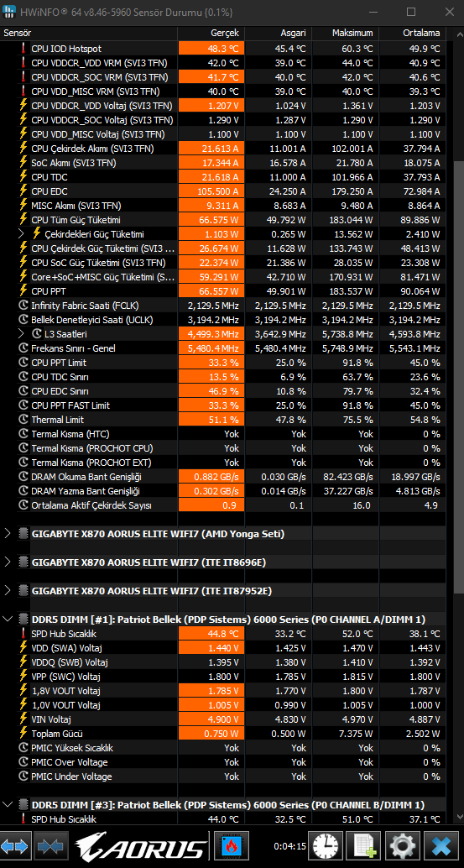Viewport: 464px width, 868px height.
Task: Click clock icon of DRAM Okuma Bant Genişliği
Action: click(23, 477)
